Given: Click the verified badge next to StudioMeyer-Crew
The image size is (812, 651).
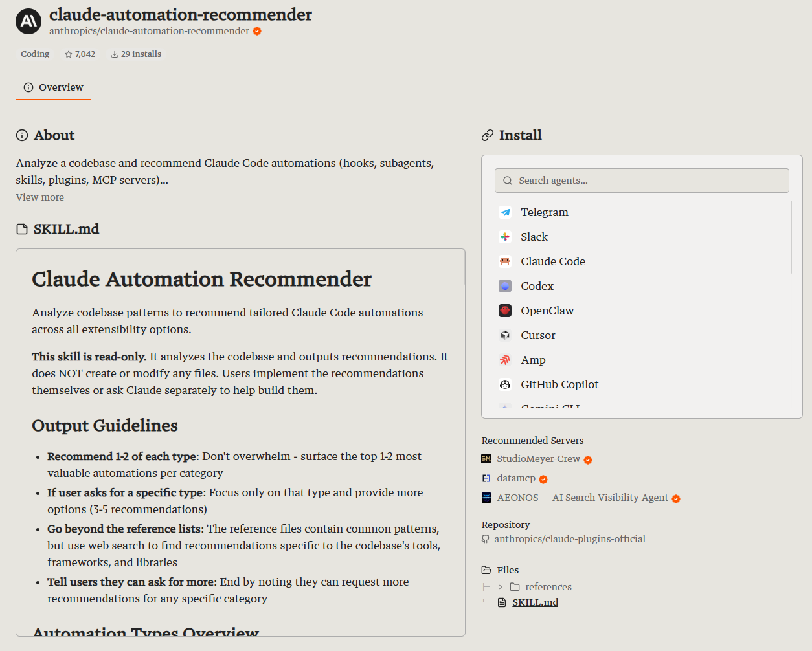Looking at the screenshot, I should [x=588, y=460].
